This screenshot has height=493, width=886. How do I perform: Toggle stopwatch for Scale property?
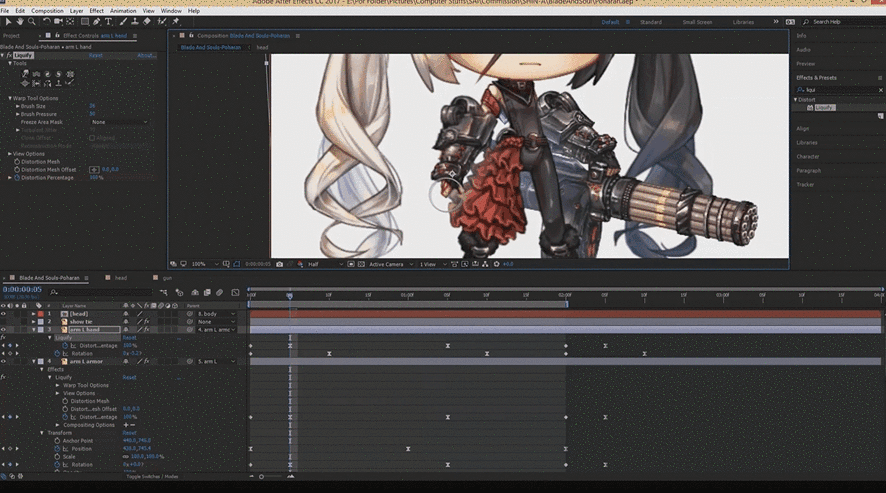(57, 456)
